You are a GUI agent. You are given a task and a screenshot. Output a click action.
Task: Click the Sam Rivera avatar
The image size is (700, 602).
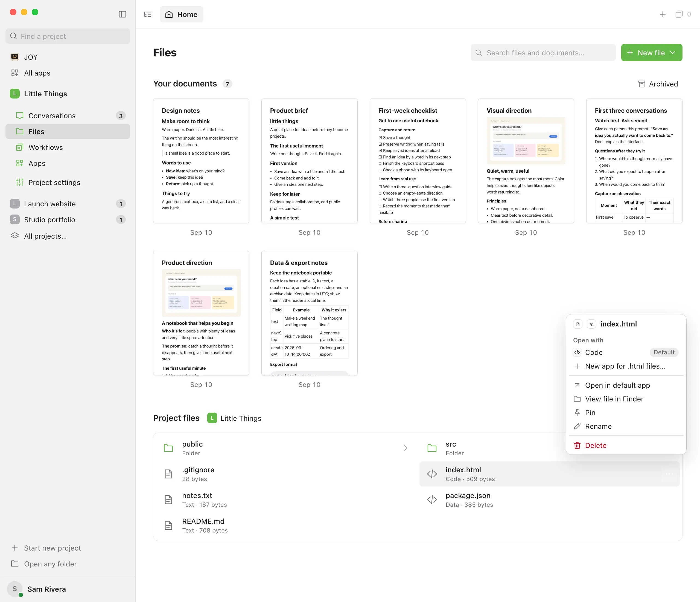15,589
